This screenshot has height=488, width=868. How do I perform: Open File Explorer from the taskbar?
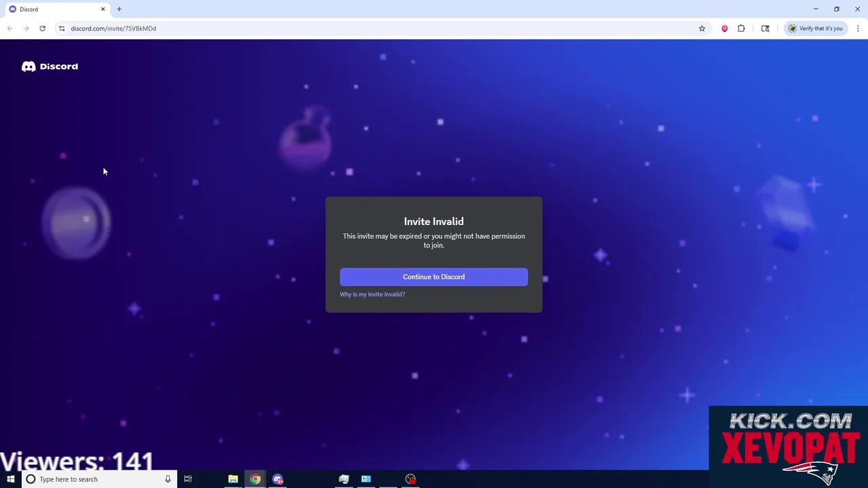(x=233, y=479)
